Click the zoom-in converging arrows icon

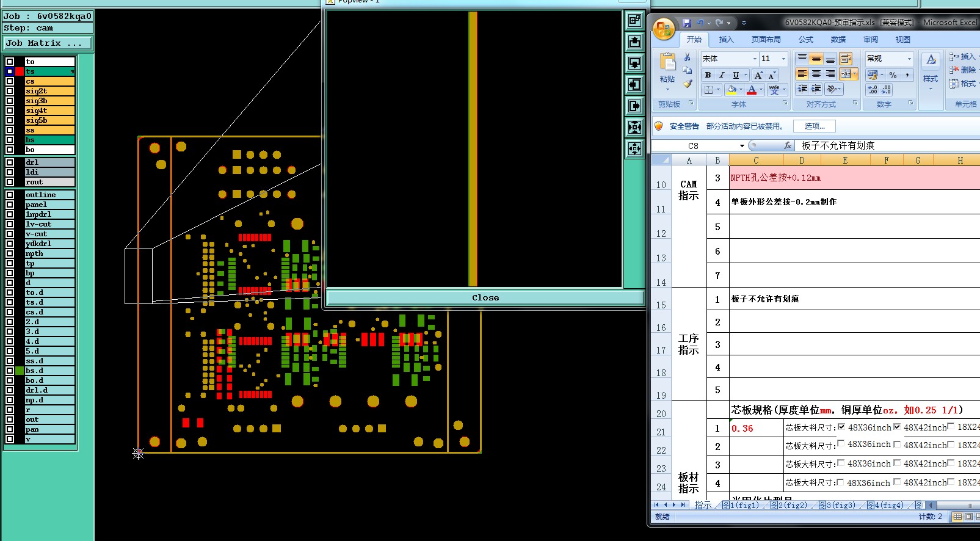[x=635, y=127]
